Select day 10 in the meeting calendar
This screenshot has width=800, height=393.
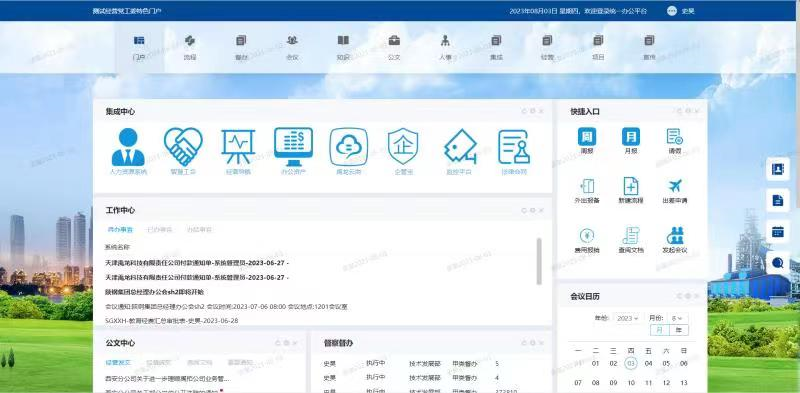(631, 382)
